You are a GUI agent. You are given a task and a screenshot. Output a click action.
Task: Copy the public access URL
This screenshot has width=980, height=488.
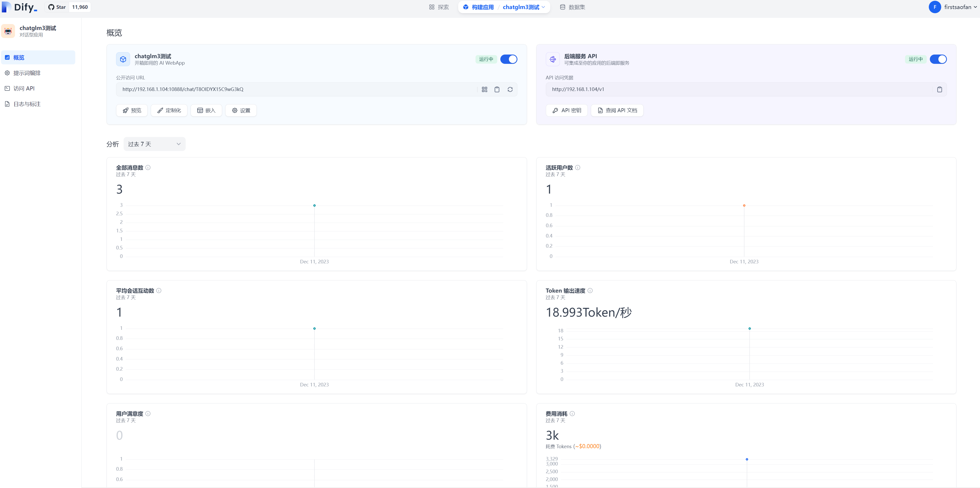pyautogui.click(x=497, y=89)
